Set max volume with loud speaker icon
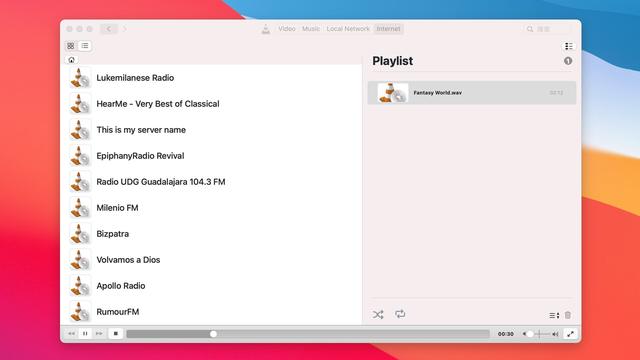This screenshot has height=360, width=640. tap(555, 334)
